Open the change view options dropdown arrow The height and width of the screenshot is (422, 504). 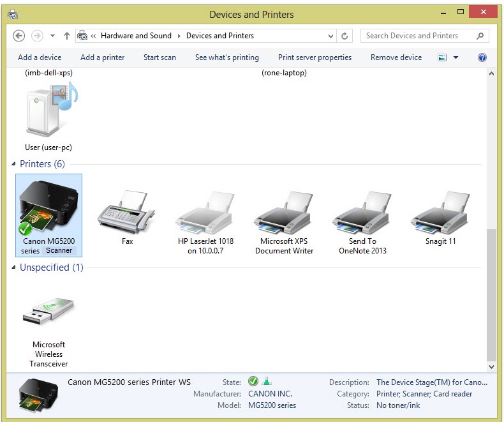pos(456,57)
